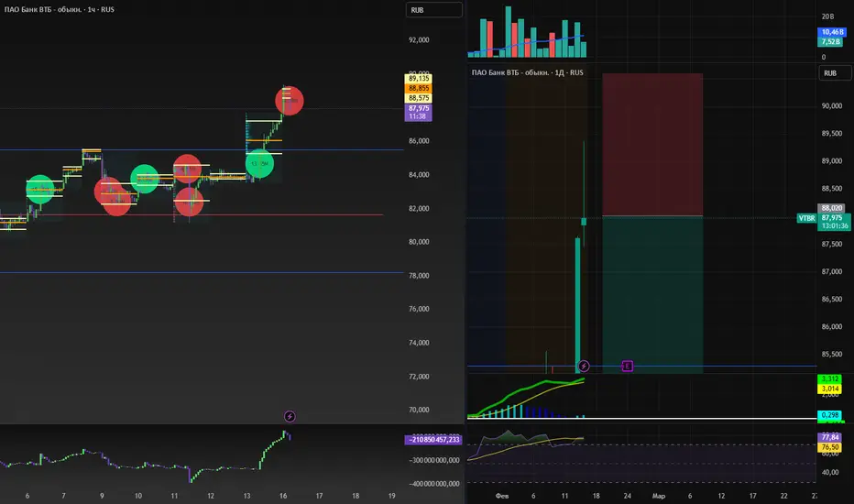The width and height of the screenshot is (854, 504).
Task: Select the green 3,312 indicator value label
Action: click(x=829, y=378)
